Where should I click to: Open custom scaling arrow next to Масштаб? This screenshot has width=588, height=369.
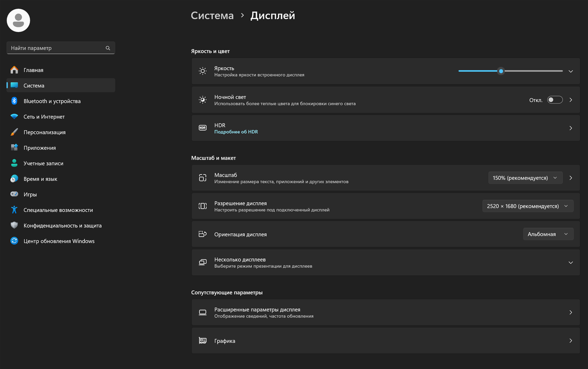tap(571, 178)
